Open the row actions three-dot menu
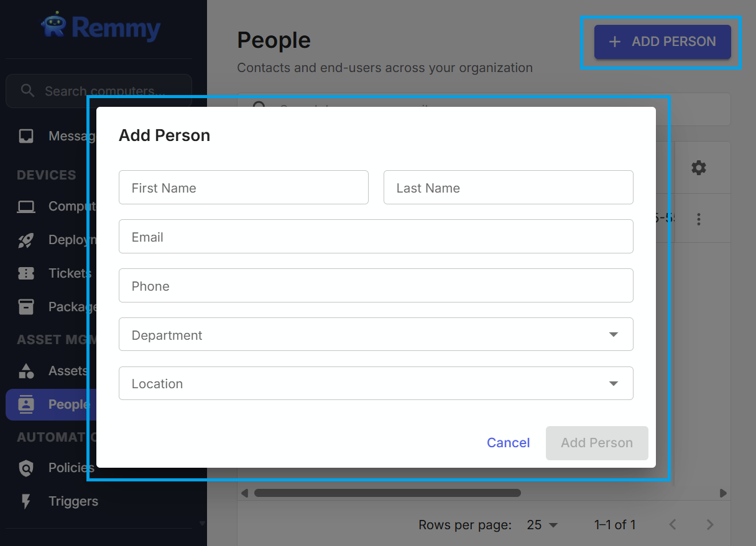Image resolution: width=756 pixels, height=546 pixels. [699, 219]
